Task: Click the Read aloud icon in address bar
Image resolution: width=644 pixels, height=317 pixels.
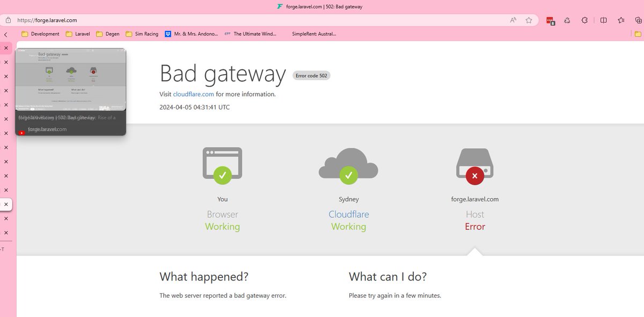Action: pyautogui.click(x=513, y=20)
